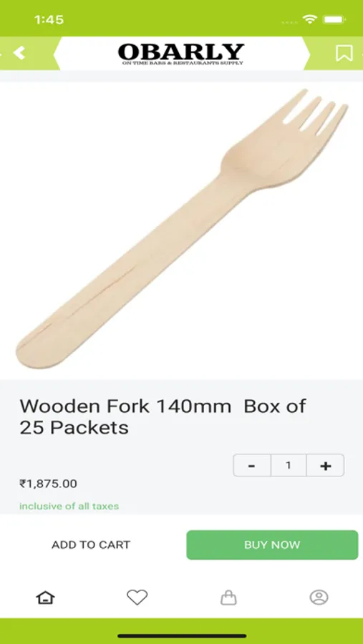The width and height of the screenshot is (363, 644).
Task: Decrease quantity with the minus button
Action: pyautogui.click(x=251, y=465)
